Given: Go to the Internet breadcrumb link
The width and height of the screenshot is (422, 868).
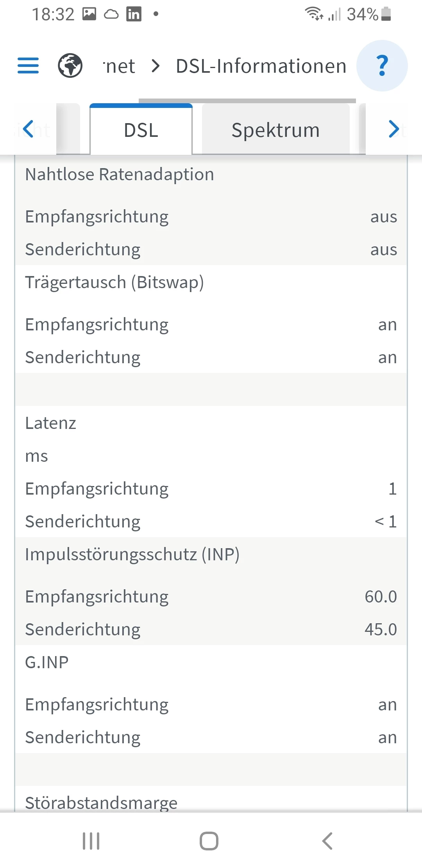Looking at the screenshot, I should (119, 66).
